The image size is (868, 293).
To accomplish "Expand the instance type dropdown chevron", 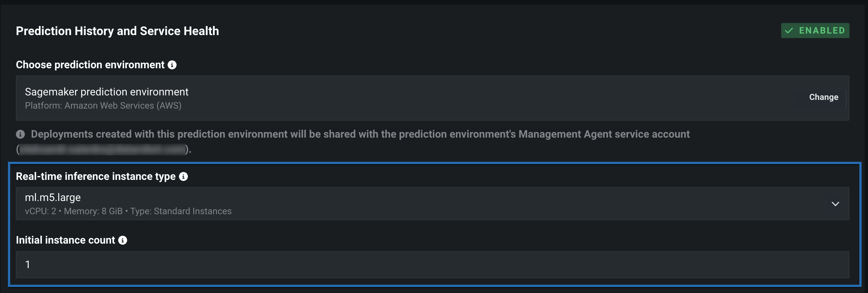I will [835, 204].
